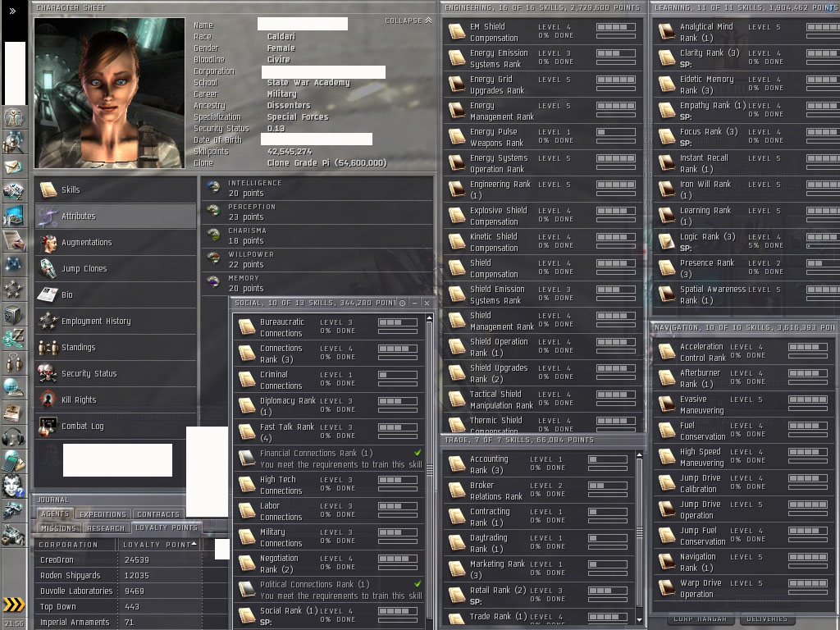Select the Attributes section

click(116, 216)
